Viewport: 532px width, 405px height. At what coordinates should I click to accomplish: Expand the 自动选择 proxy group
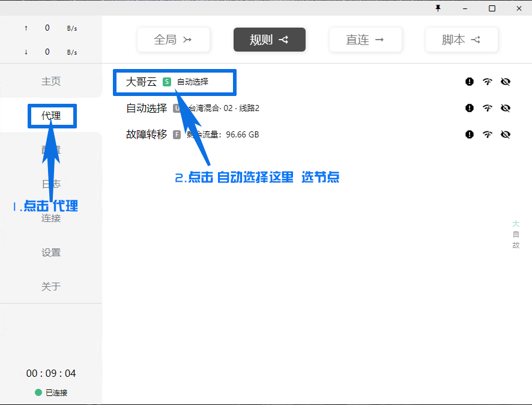coord(147,108)
